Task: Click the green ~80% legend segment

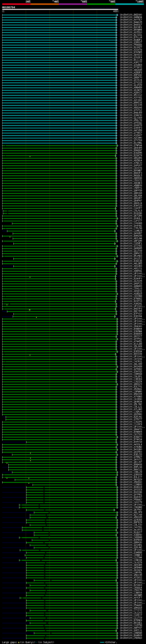Action: (101, 4)
